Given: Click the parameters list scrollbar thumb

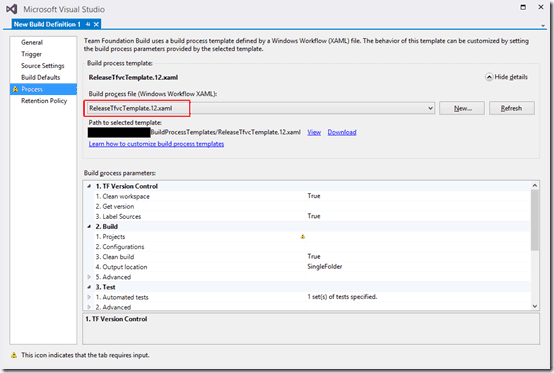Looking at the screenshot, I should coord(535,220).
